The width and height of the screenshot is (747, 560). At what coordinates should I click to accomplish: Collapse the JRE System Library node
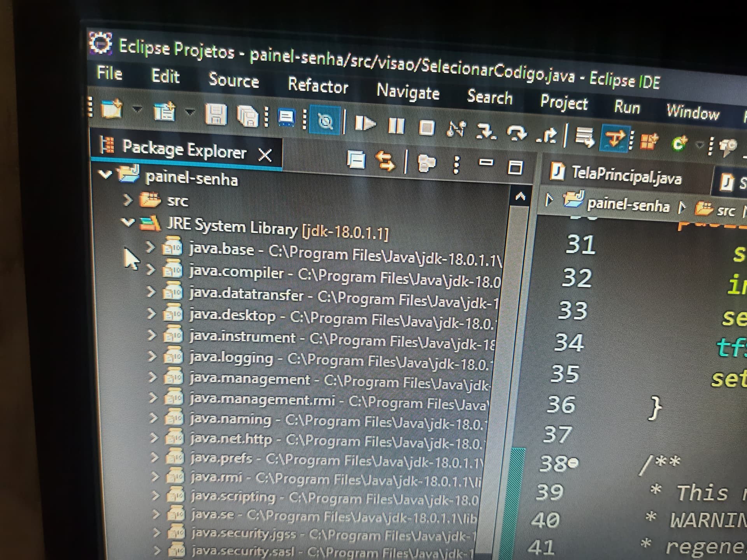point(127,222)
